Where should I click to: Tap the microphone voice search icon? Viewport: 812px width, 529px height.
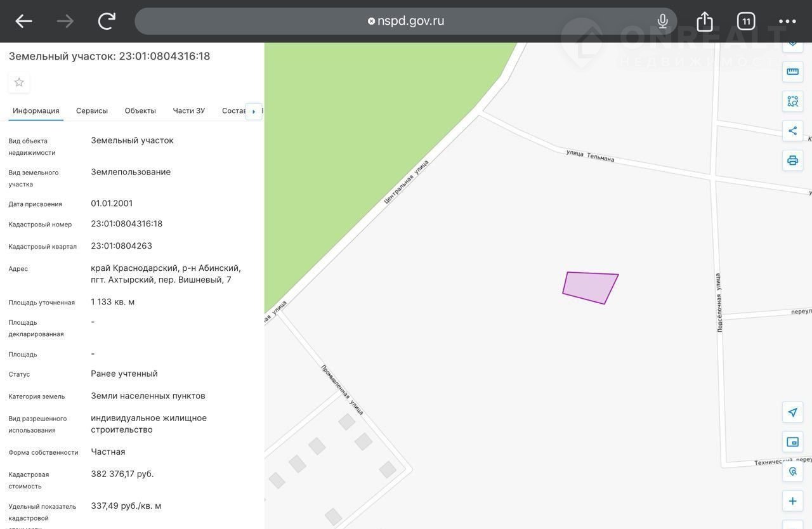coord(662,22)
